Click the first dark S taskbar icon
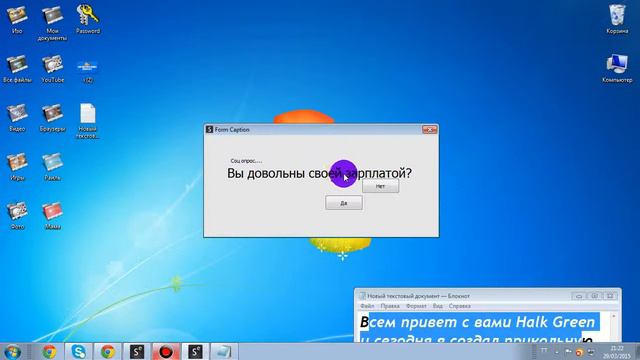The width and height of the screenshot is (640, 360). coord(137,352)
